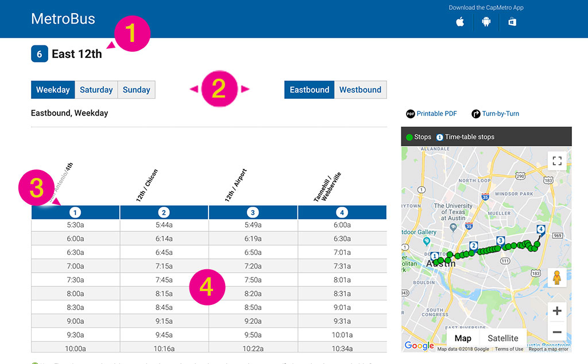Click the 5:49a time cell

point(253,225)
